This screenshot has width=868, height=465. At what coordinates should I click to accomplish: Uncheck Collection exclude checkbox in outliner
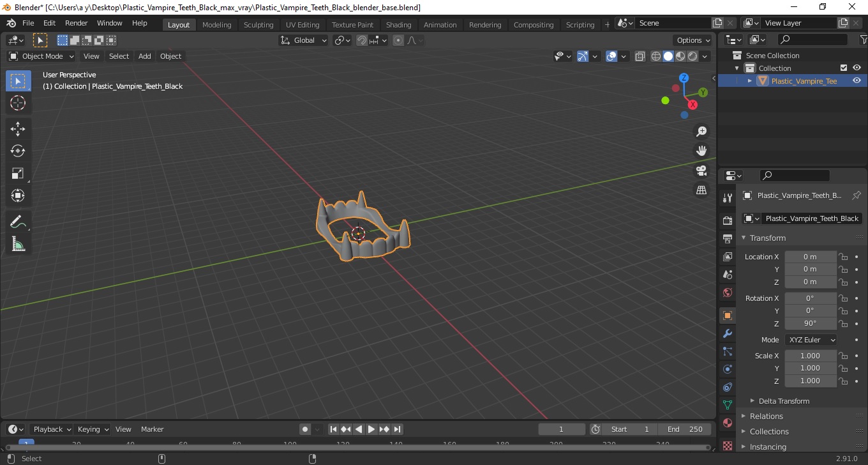pos(844,68)
